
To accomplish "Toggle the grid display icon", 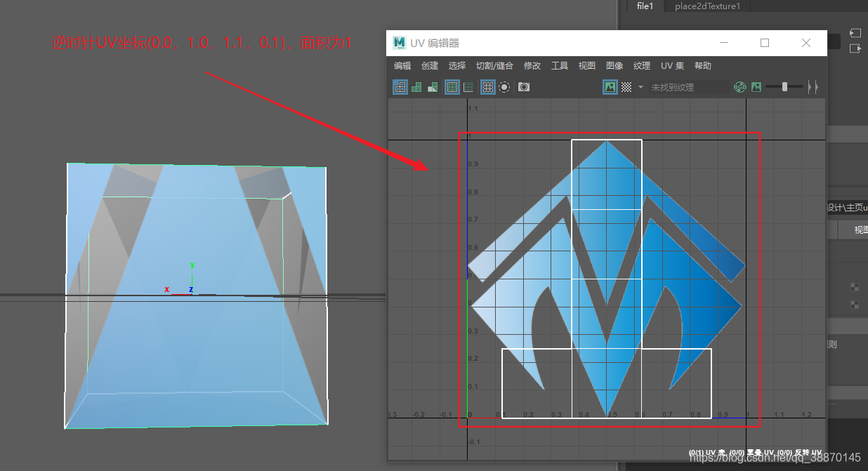I will coord(488,87).
